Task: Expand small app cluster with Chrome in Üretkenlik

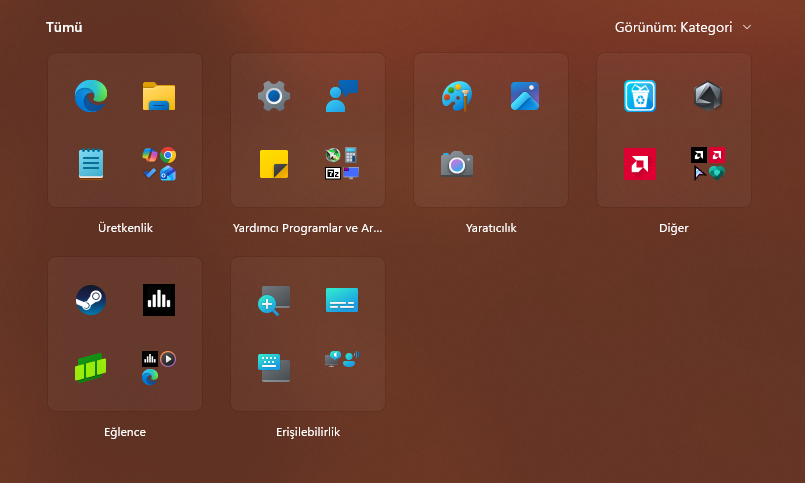Action: click(159, 164)
